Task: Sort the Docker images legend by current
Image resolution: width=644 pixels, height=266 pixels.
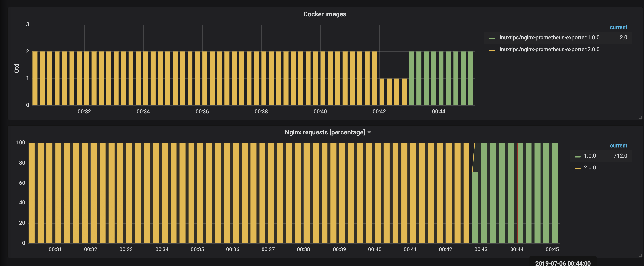Action: tap(618, 27)
